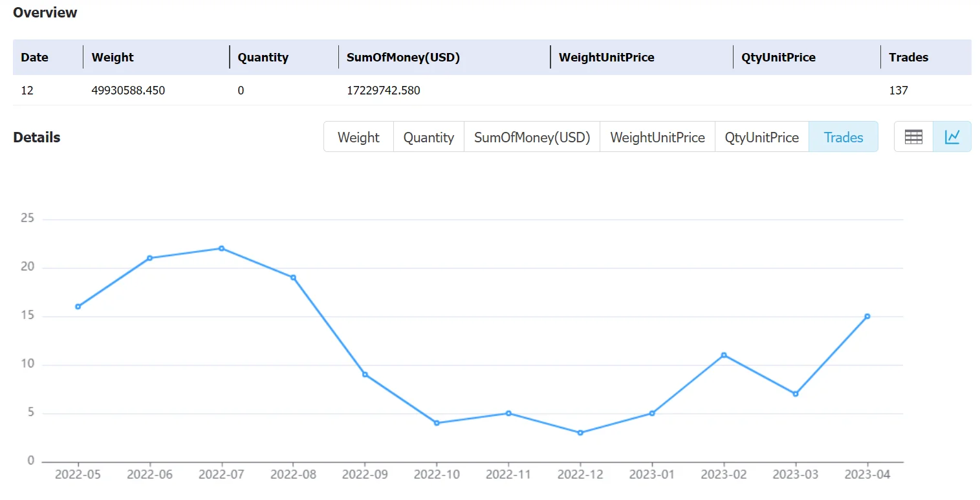Select the Quantity tab
Viewport: 980px width, 500px height.
point(428,137)
